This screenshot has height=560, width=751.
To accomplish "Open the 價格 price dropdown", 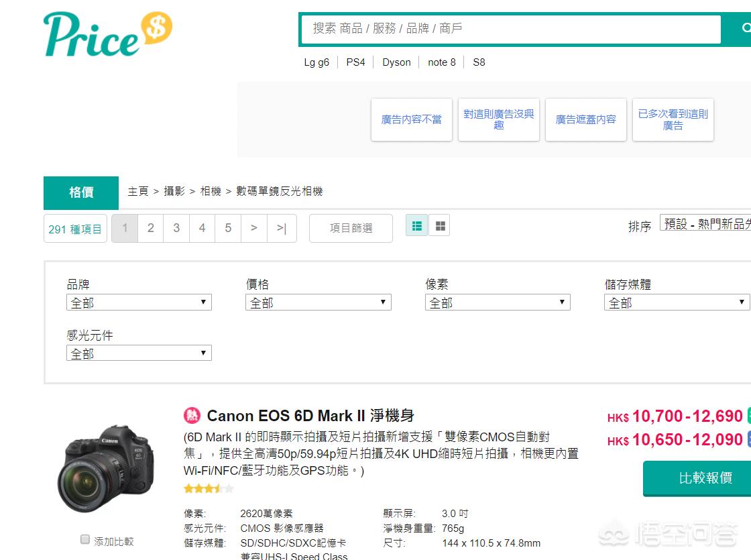I will (x=319, y=302).
